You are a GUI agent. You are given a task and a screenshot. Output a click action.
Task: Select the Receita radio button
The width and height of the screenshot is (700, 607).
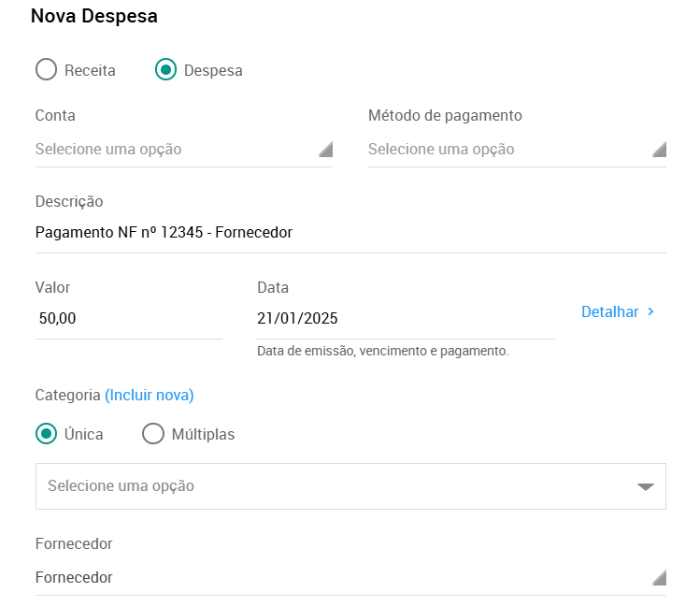46,69
